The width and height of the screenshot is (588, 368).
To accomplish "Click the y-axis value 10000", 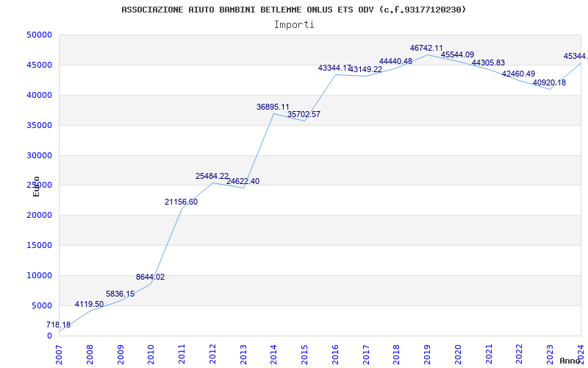I will tap(39, 275).
